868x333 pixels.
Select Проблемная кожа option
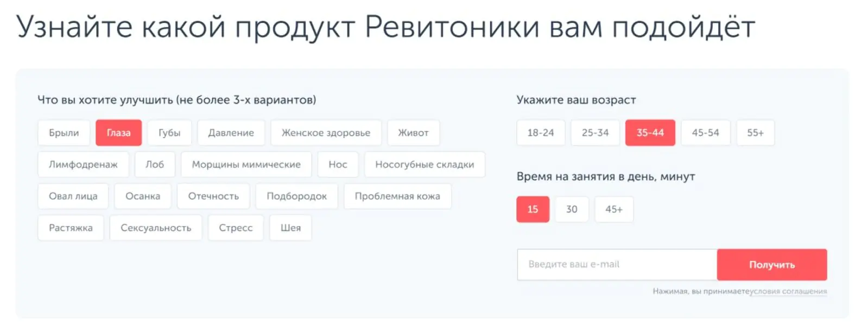click(397, 196)
